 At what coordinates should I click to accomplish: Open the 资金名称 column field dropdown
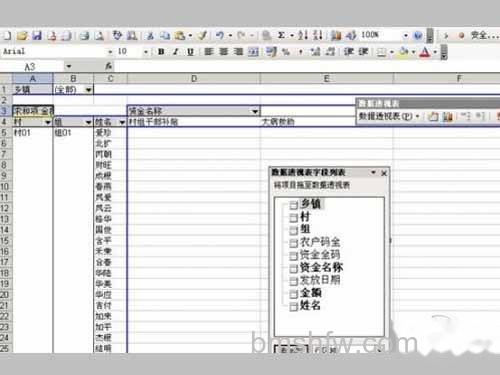pyautogui.click(x=255, y=111)
